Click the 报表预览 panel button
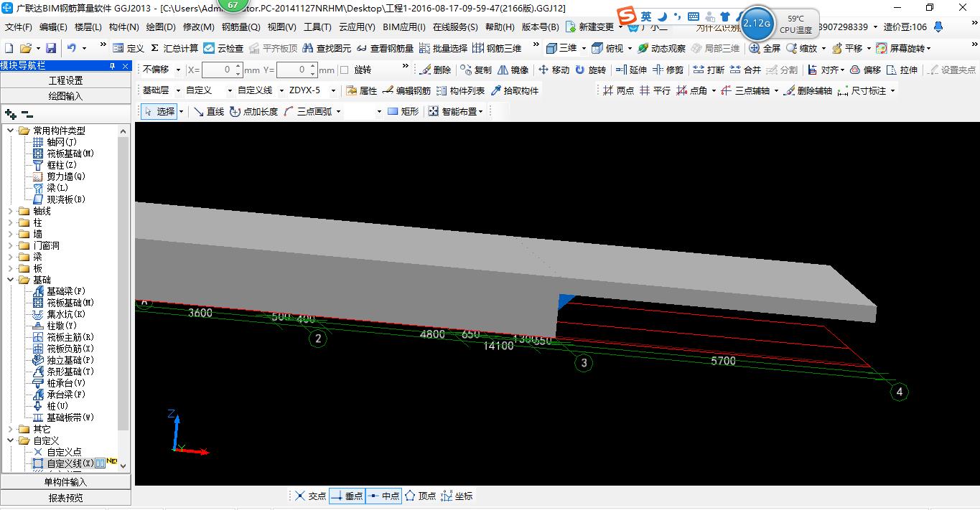The width and height of the screenshot is (980, 510). point(65,497)
